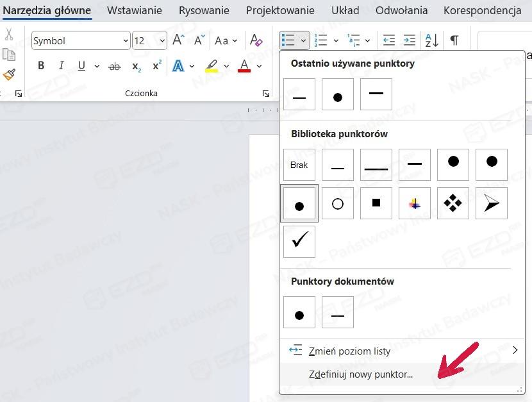Open the Projektowanie ribbon tab
This screenshot has height=402, width=532.
[280, 10]
